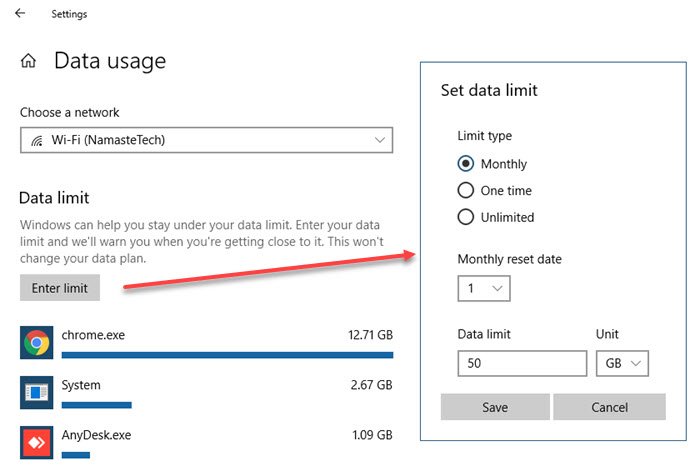Open the Choose a network dropdown
The height and width of the screenshot is (471, 700).
click(x=206, y=140)
